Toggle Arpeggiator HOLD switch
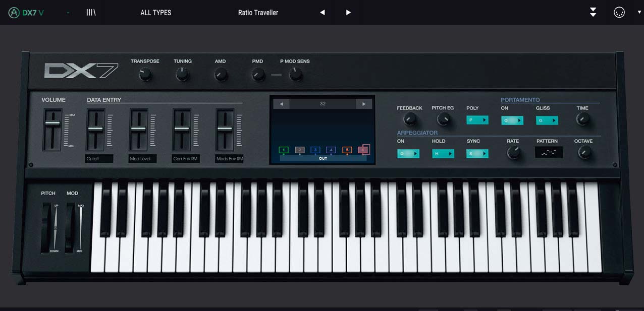The width and height of the screenshot is (644, 311). click(443, 154)
